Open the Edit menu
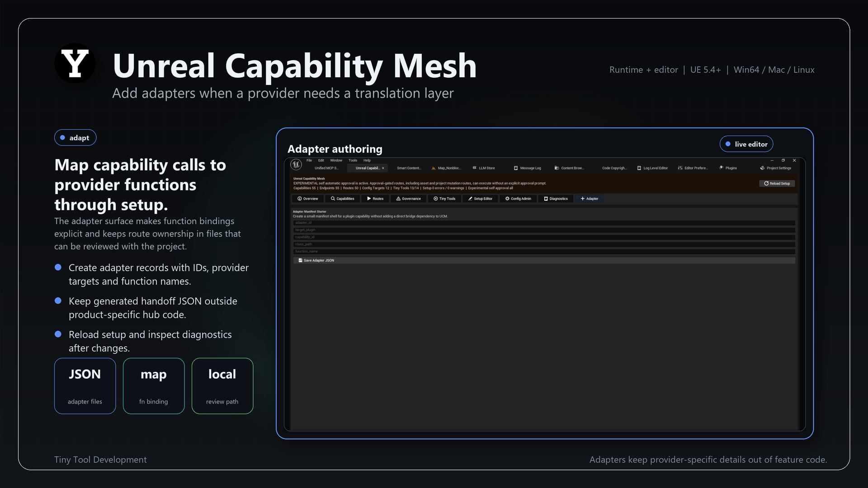 click(321, 160)
